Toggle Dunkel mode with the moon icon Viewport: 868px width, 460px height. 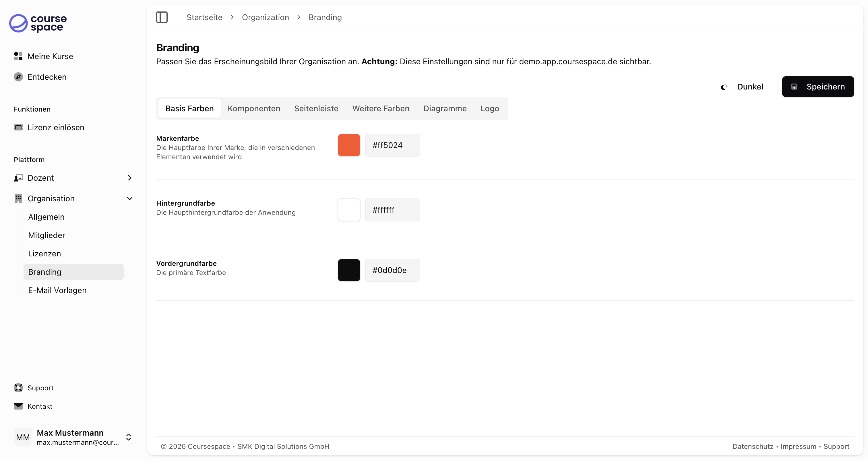click(724, 87)
